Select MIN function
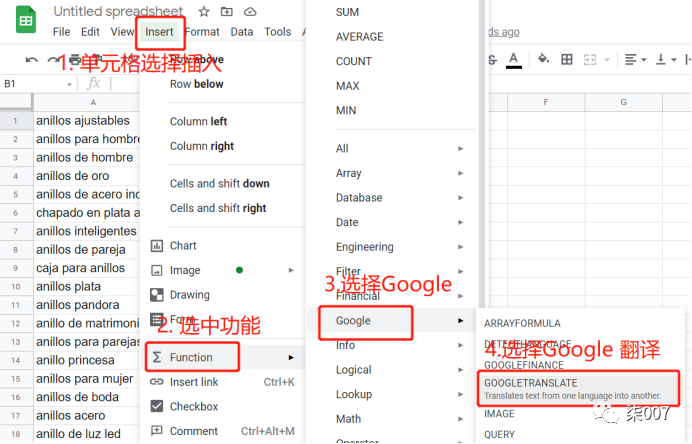This screenshot has width=692, height=444. click(x=346, y=110)
